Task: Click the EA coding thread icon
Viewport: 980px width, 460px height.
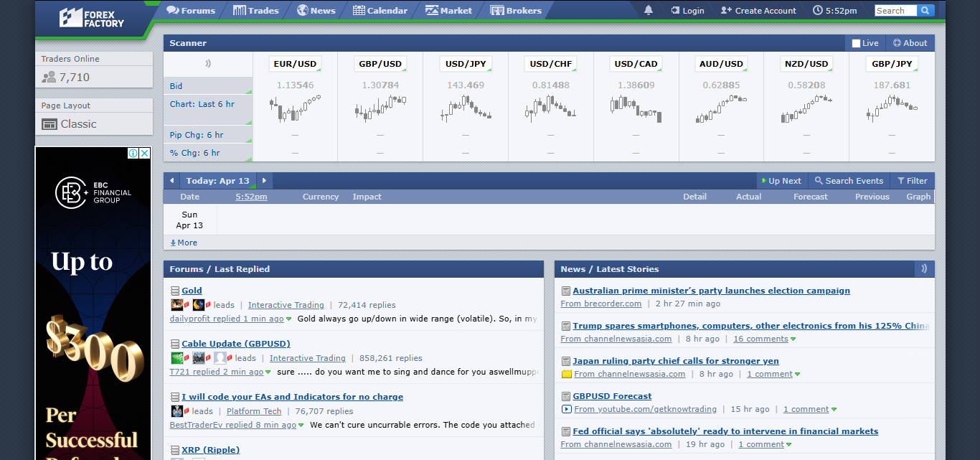Action: tap(174, 397)
